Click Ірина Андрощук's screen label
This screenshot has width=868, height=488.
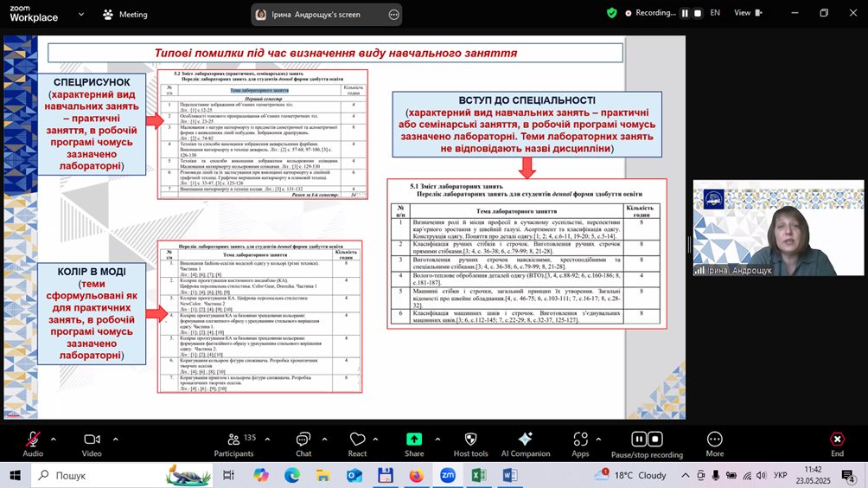click(x=316, y=15)
